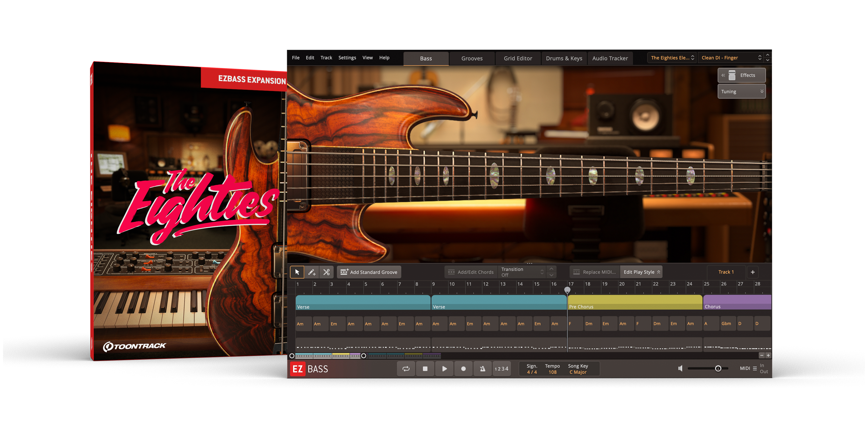
Task: Expand the Tuning dropdown
Action: tap(742, 91)
